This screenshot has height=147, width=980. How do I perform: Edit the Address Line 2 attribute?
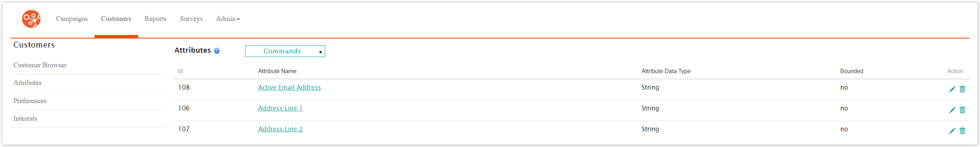pyautogui.click(x=952, y=131)
